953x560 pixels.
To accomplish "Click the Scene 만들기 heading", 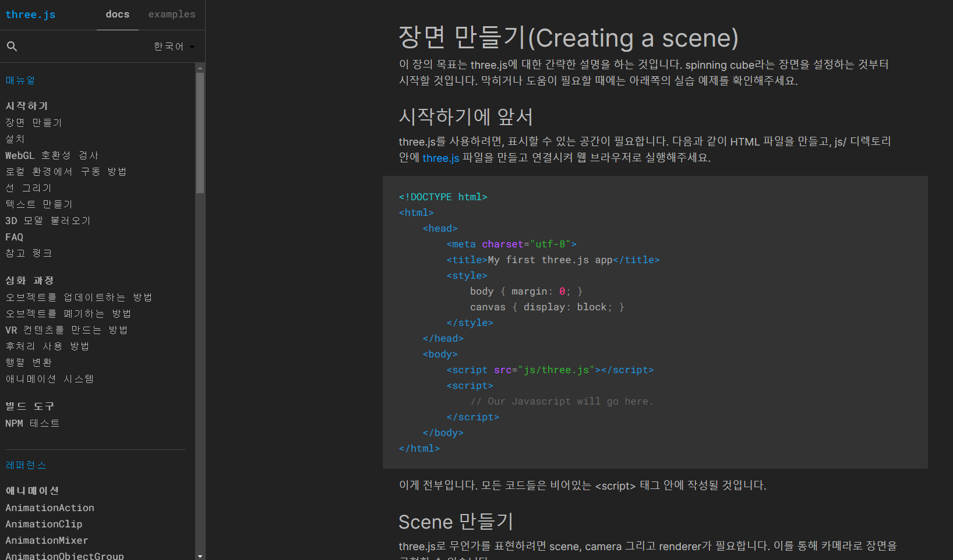I will [456, 522].
